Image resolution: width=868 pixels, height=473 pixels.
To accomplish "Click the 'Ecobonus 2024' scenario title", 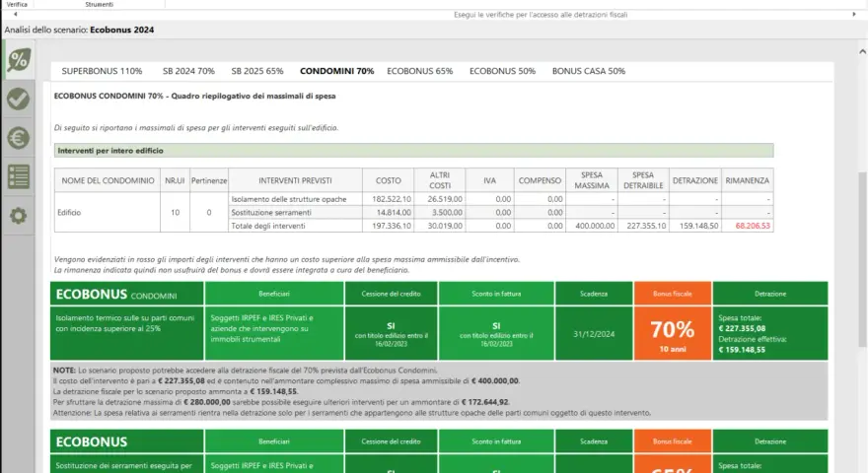I will [121, 30].
